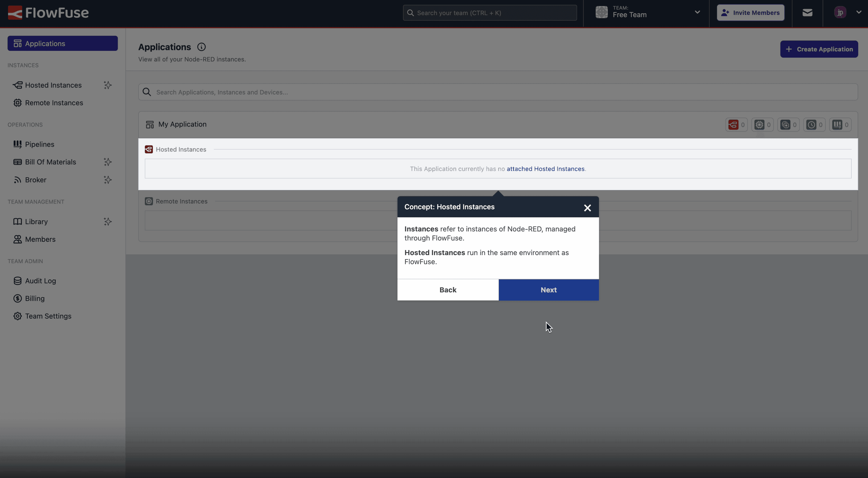Expand the Invite Members control

click(x=751, y=13)
